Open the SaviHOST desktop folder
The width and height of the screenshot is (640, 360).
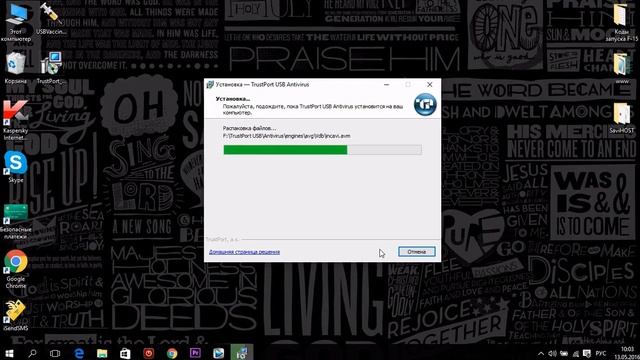pyautogui.click(x=622, y=118)
